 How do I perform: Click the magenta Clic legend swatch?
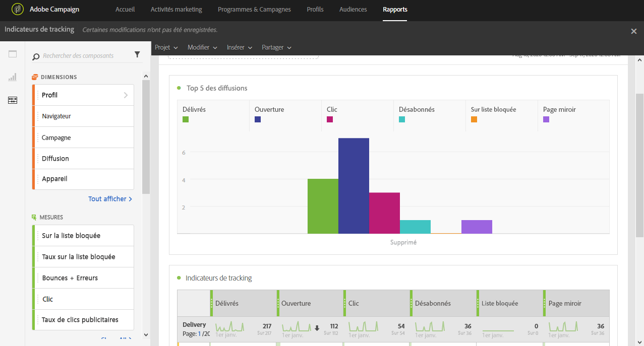click(330, 120)
